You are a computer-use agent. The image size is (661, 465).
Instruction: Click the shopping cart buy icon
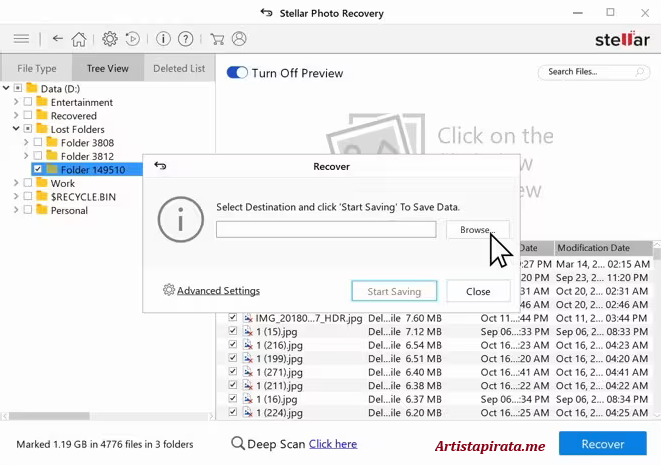tap(217, 39)
